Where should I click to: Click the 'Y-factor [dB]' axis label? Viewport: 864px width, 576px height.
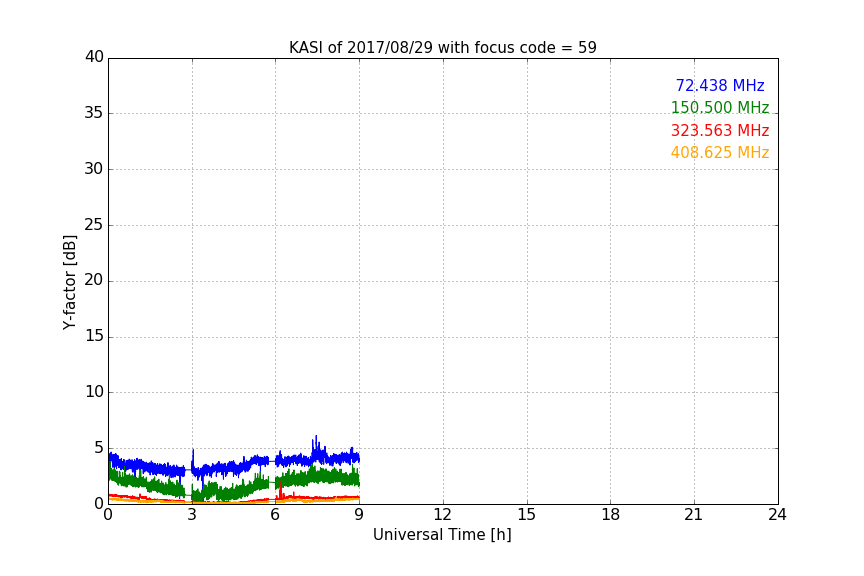[x=69, y=282]
